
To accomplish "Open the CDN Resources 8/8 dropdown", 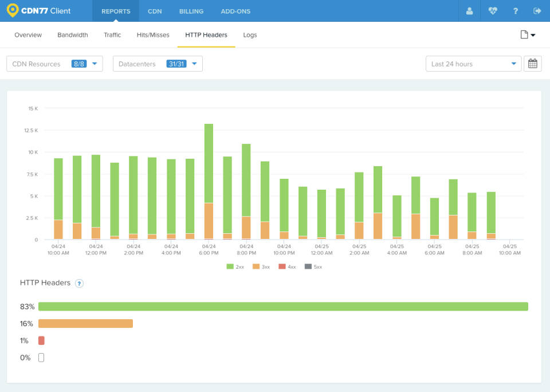I will [x=54, y=64].
